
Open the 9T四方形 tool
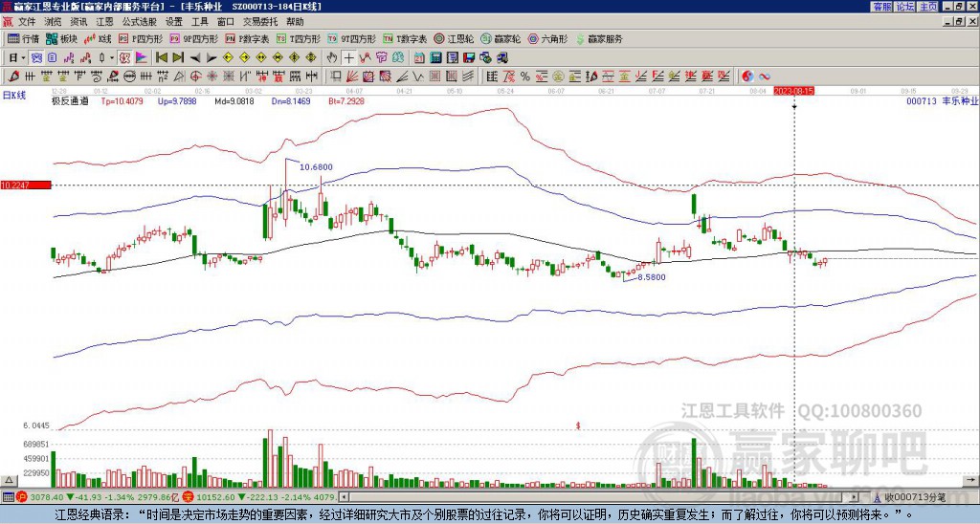(352, 38)
